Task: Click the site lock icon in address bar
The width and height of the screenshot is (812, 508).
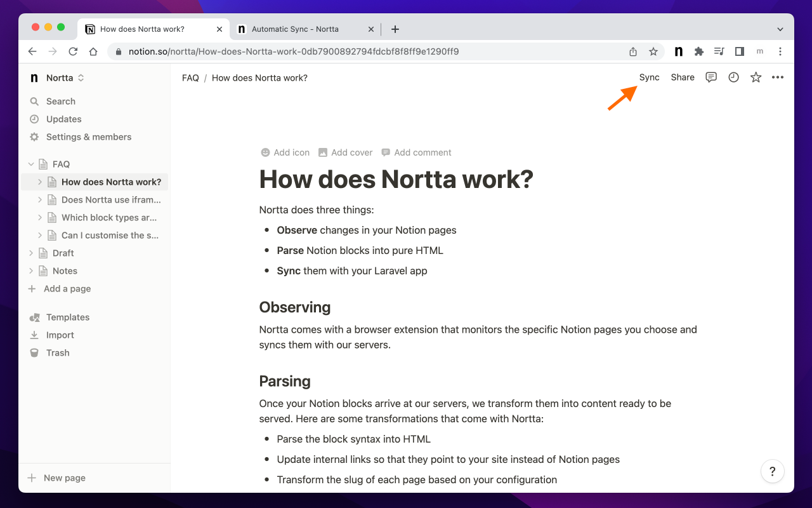Action: (x=118, y=51)
